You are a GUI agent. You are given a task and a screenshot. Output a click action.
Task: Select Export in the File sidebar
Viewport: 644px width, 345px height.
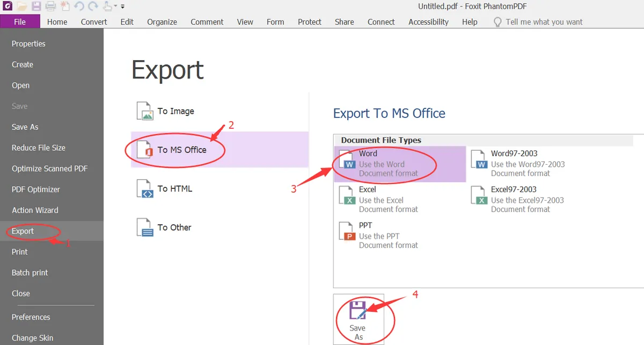(52, 231)
